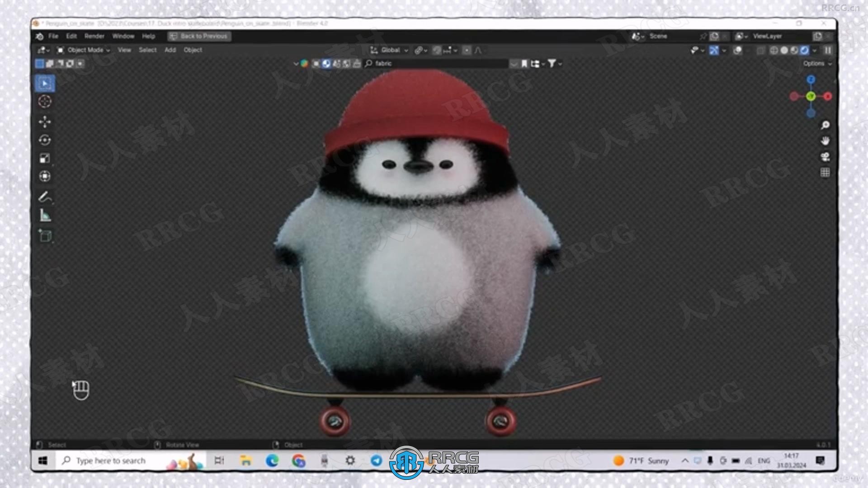The height and width of the screenshot is (488, 868).
Task: Enable rendered shading mode
Action: tap(804, 50)
